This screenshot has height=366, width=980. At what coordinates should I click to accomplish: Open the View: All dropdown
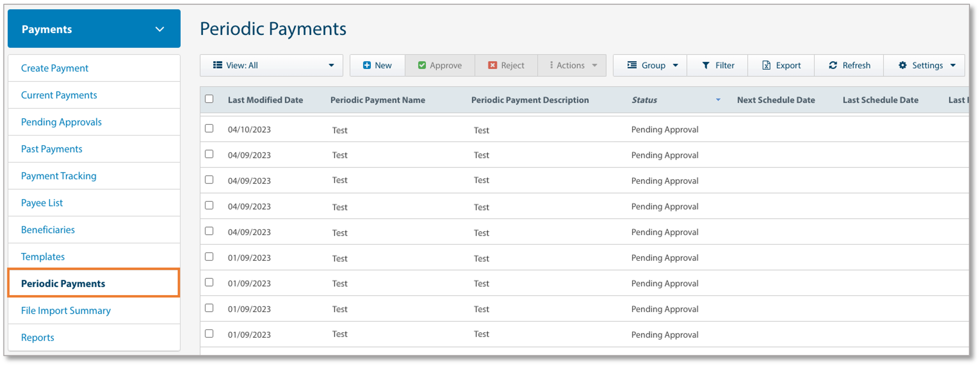271,65
